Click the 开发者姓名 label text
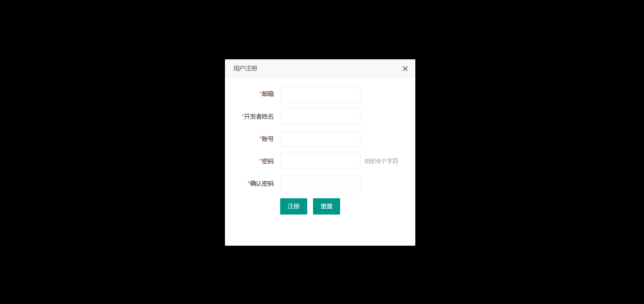The width and height of the screenshot is (644, 304). tap(259, 117)
